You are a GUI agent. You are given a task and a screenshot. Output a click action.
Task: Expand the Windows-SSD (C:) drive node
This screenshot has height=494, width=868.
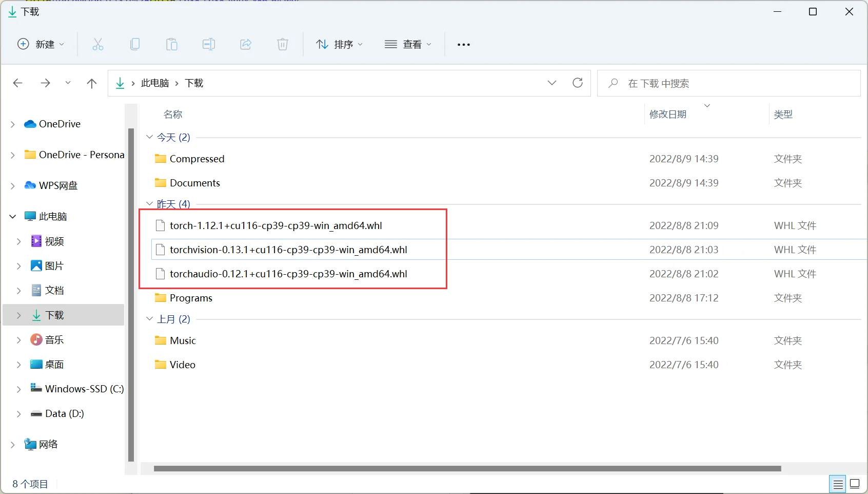[x=19, y=389]
